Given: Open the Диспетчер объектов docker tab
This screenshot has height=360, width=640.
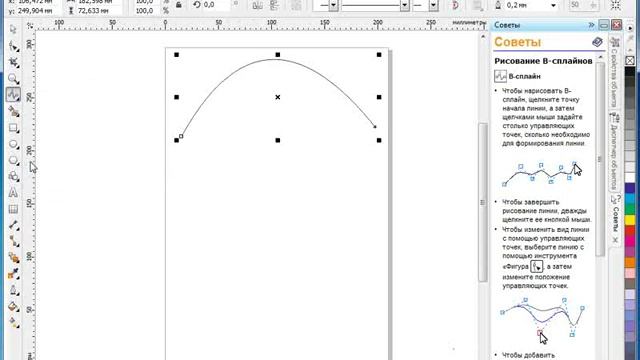Looking at the screenshot, I should pos(614,151).
